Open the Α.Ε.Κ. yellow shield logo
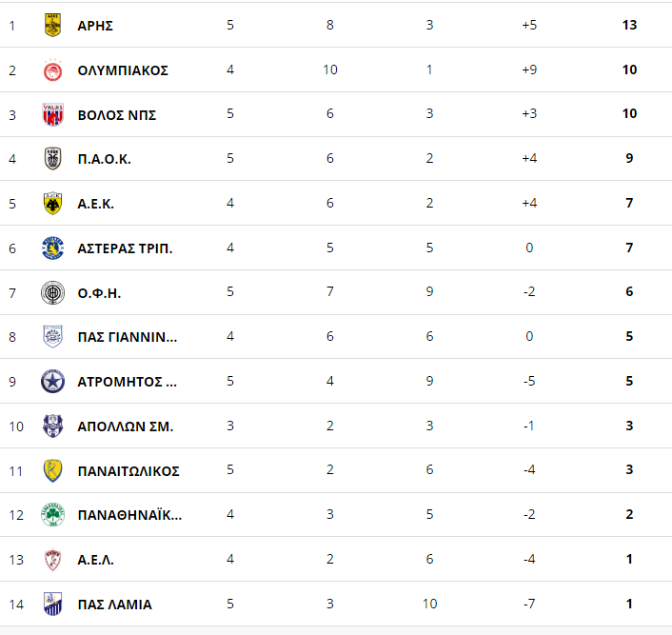 [x=52, y=203]
